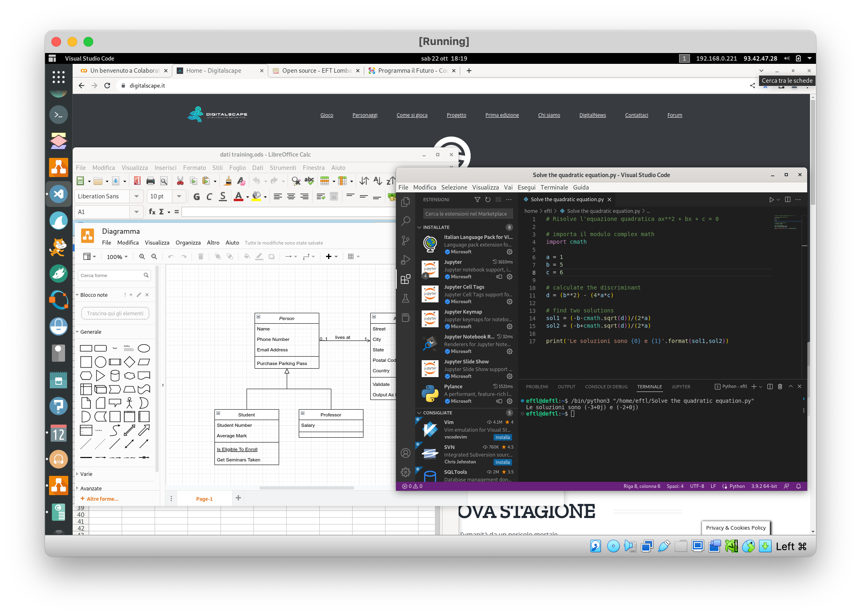Open the font size dropdown in Calc
Viewport: 861px width, 616px height.
coord(179,196)
